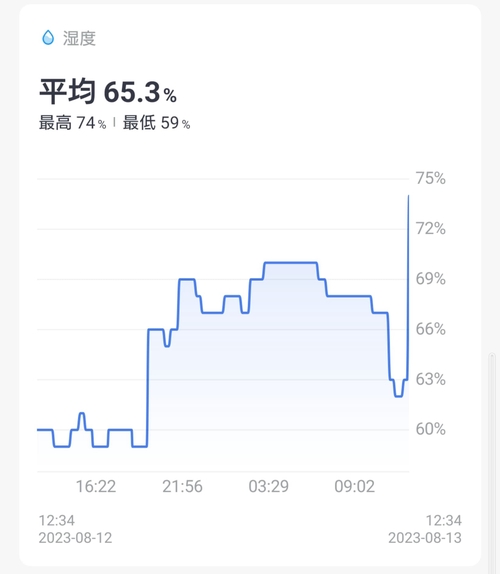Tap the start date 2023-08-12 label
Viewport: 500px width, 574px height.
point(75,538)
